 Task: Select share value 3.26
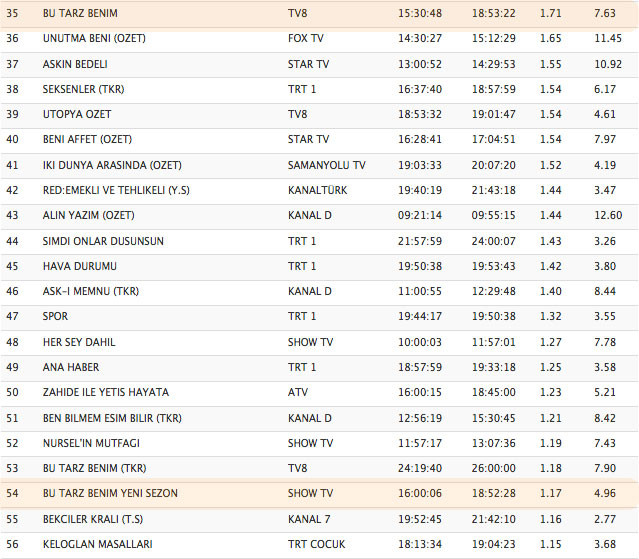(605, 241)
